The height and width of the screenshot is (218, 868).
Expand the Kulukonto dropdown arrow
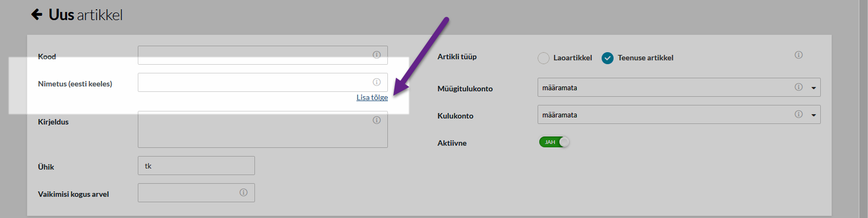813,115
